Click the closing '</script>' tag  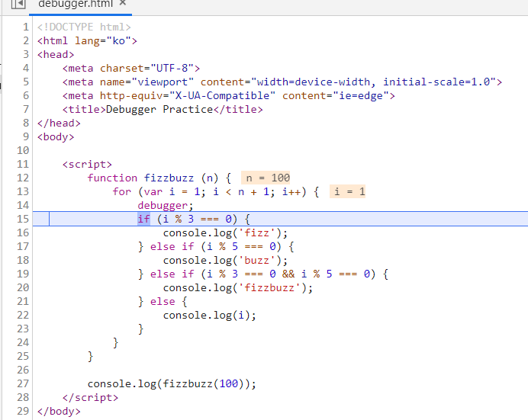click(x=90, y=397)
